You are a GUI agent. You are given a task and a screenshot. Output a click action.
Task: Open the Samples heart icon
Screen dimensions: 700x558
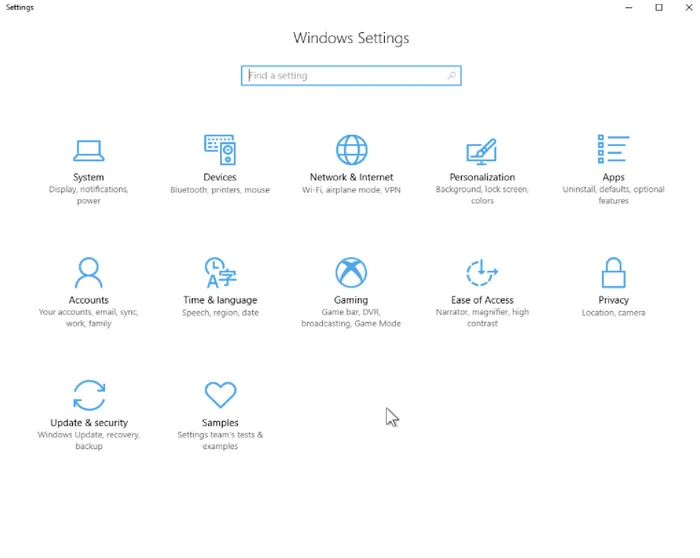220,395
